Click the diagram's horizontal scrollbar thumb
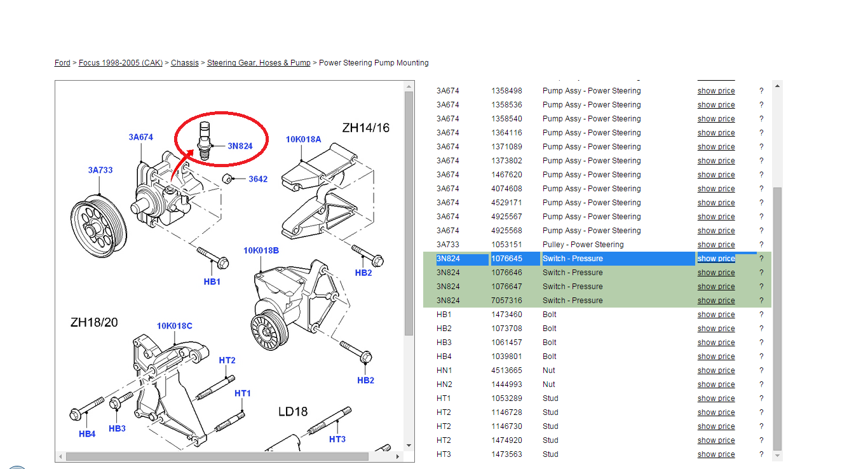868x469 pixels. click(217, 456)
